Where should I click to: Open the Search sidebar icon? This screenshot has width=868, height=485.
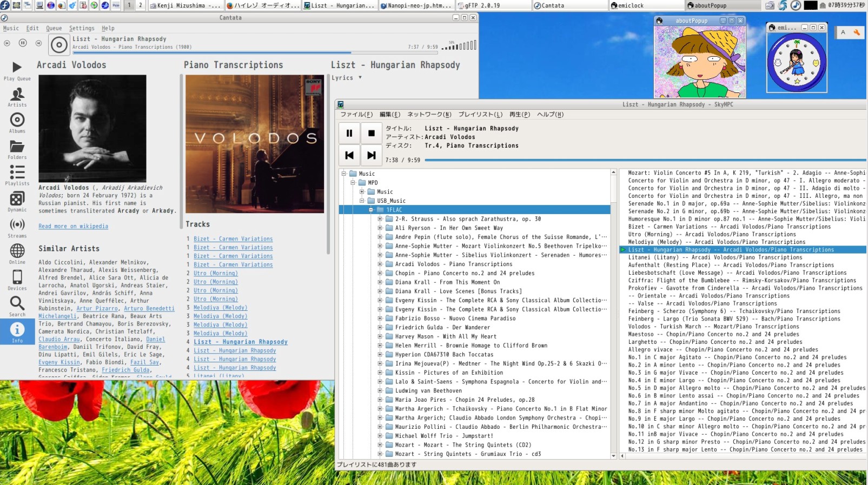click(x=17, y=306)
